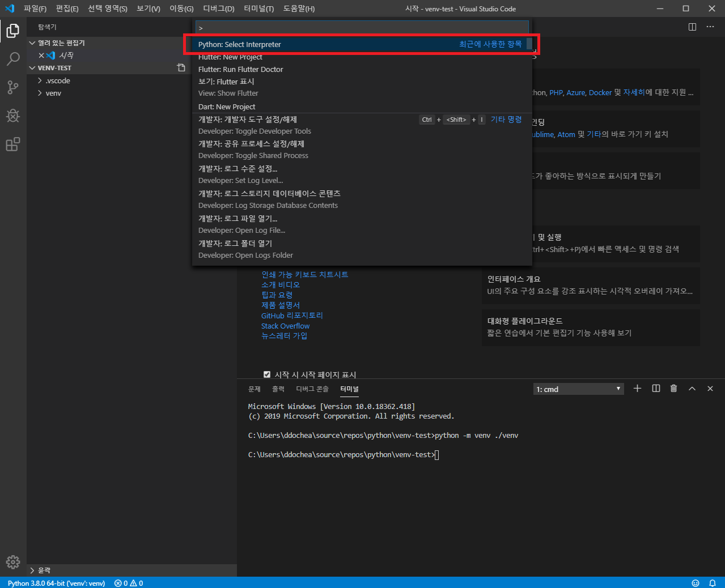Split the terminal panel
725x588 pixels.
656,389
